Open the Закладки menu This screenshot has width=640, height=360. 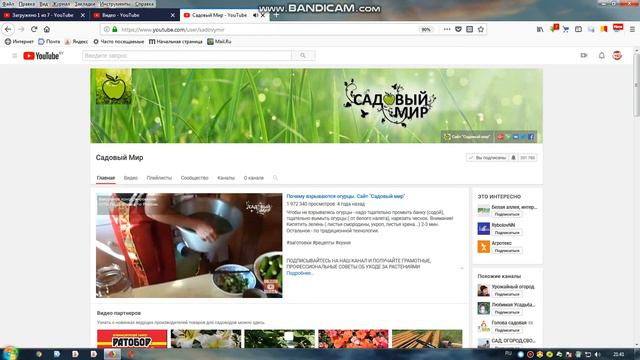85,4
